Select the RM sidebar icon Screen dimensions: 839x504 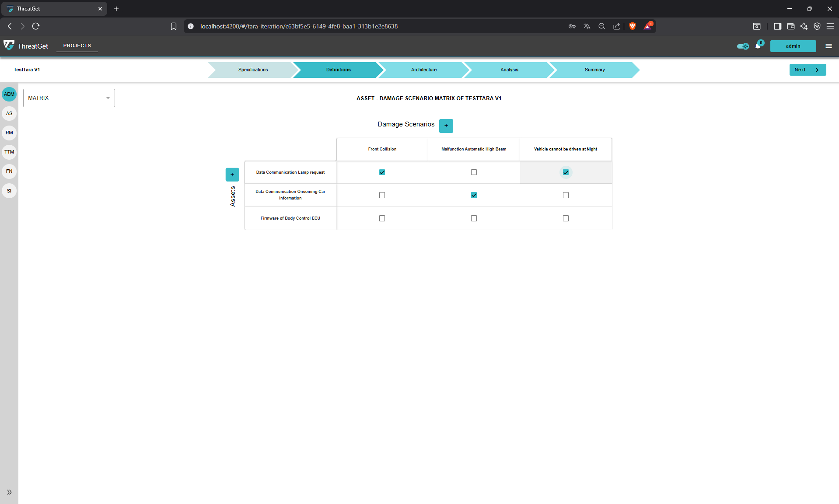9,133
